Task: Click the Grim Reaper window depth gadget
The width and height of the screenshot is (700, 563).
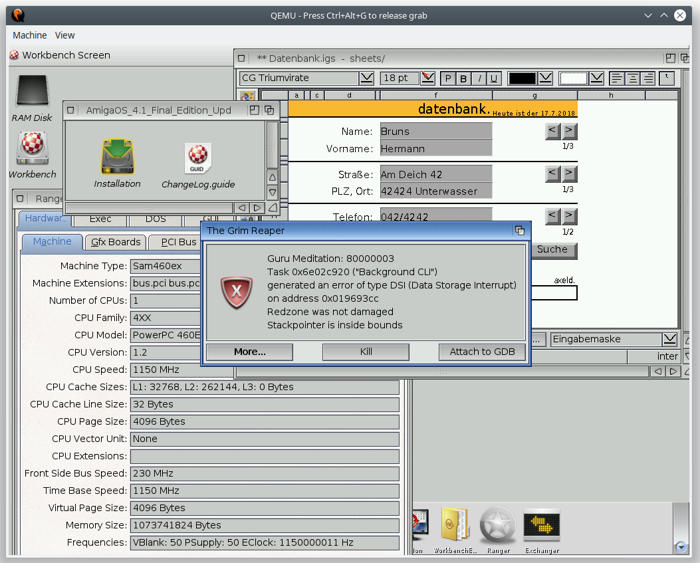Action: tap(519, 230)
